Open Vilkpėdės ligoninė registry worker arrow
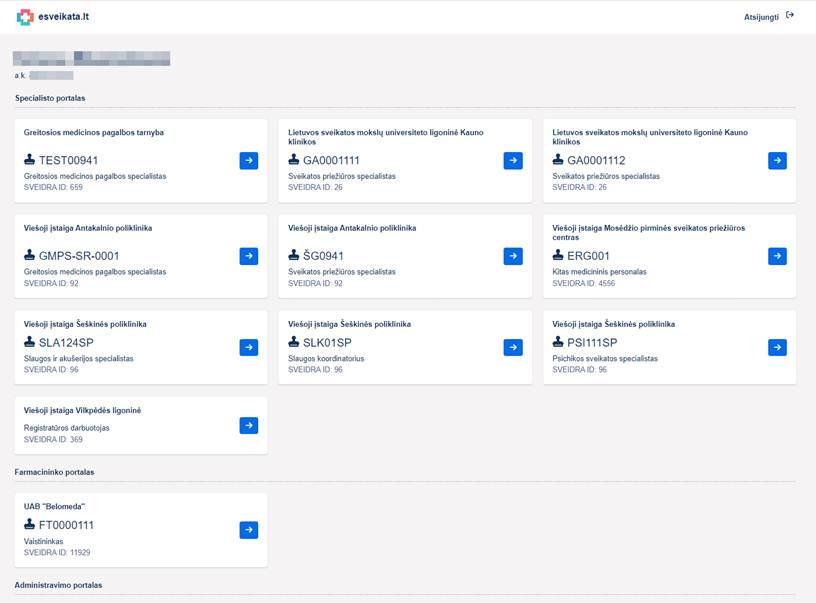This screenshot has width=816, height=603. (249, 426)
